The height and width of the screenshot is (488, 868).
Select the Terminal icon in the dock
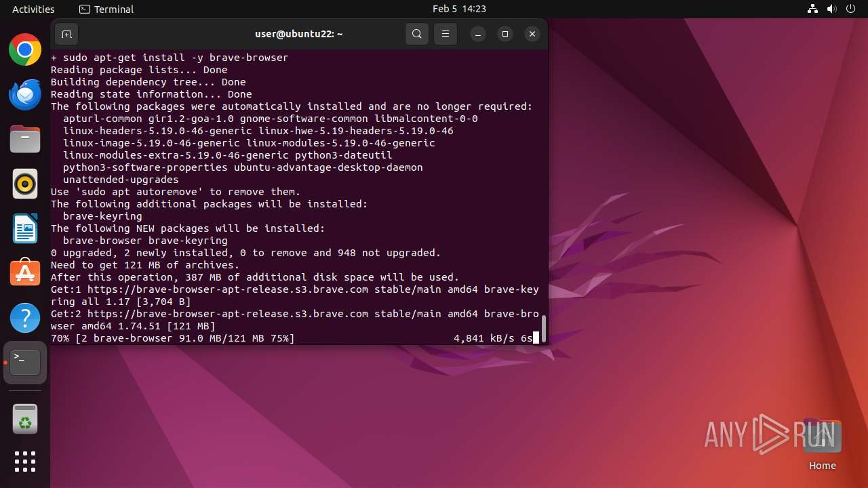(25, 363)
